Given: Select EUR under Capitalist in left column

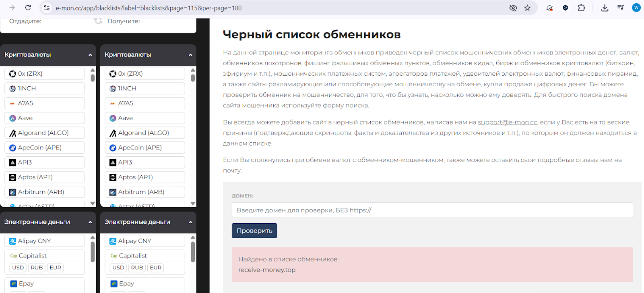Looking at the screenshot, I should click(x=56, y=268).
